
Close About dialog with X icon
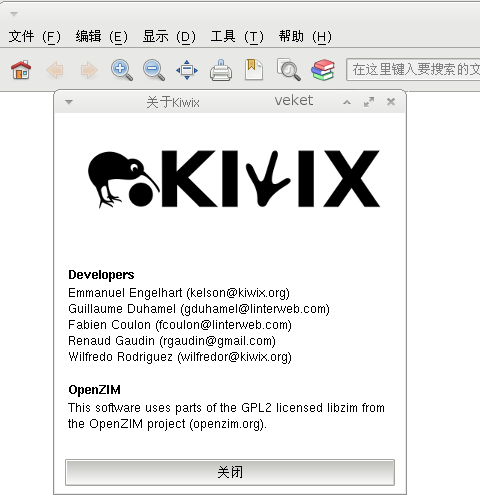pyautogui.click(x=391, y=102)
